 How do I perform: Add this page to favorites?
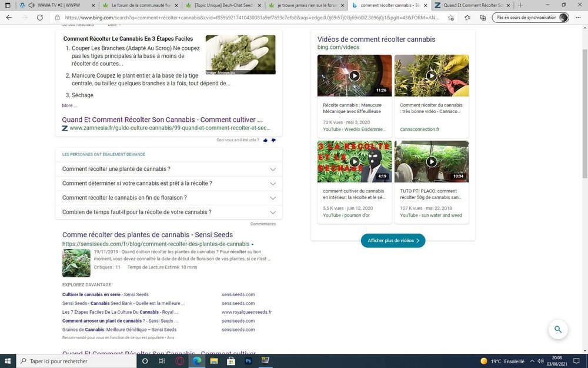(x=451, y=18)
